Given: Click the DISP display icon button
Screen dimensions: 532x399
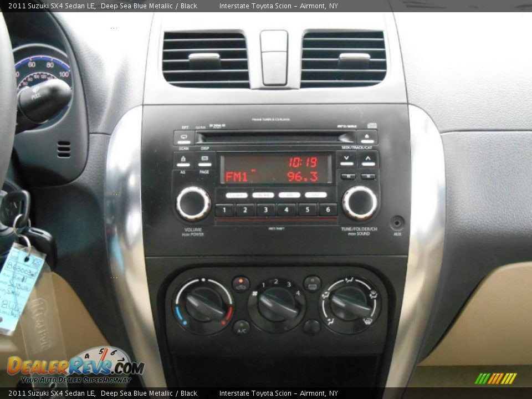Looking at the screenshot, I should tap(205, 159).
